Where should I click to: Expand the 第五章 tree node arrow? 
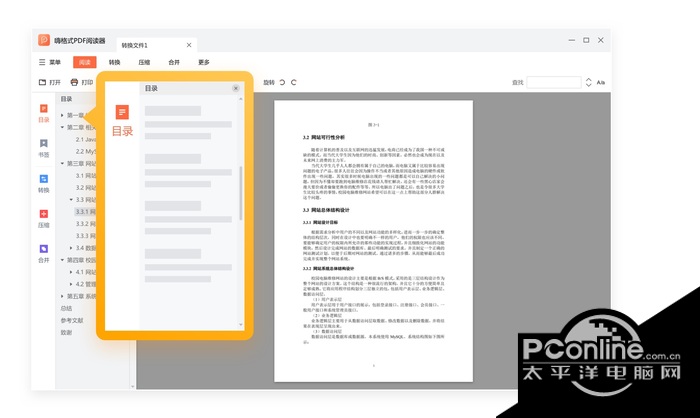[x=62, y=296]
